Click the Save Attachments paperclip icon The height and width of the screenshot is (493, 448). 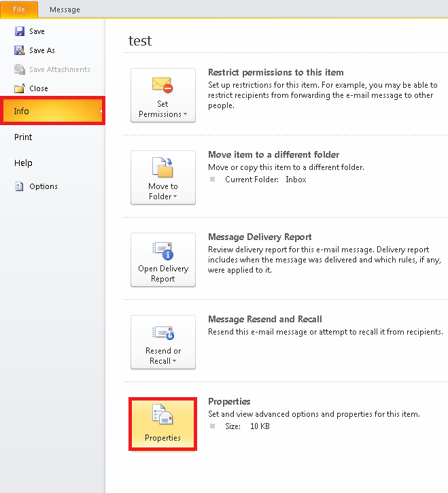[20, 69]
